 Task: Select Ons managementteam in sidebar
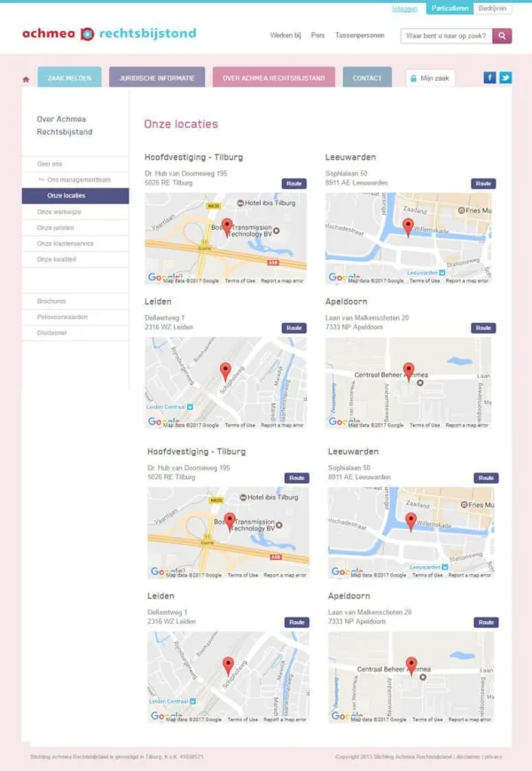(79, 180)
